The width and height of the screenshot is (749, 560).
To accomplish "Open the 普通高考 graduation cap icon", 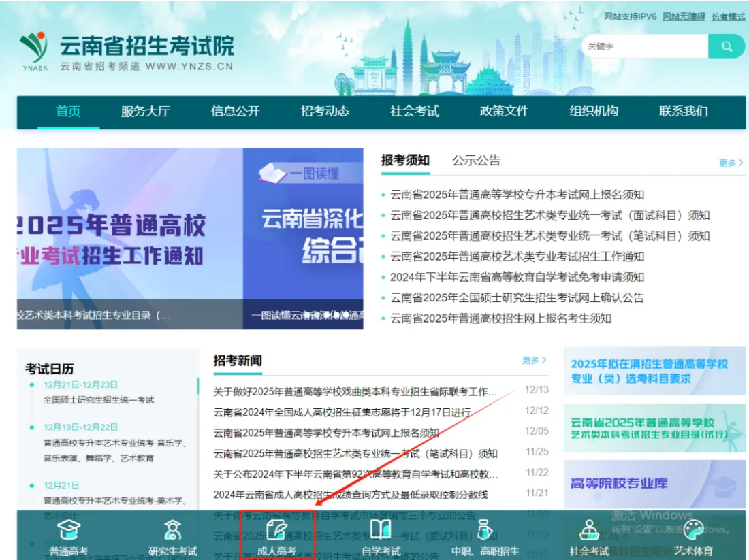I will point(68,529).
